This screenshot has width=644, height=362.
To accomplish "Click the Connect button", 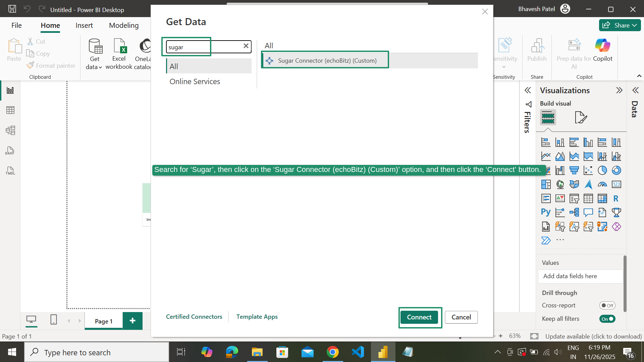I will [x=420, y=317].
